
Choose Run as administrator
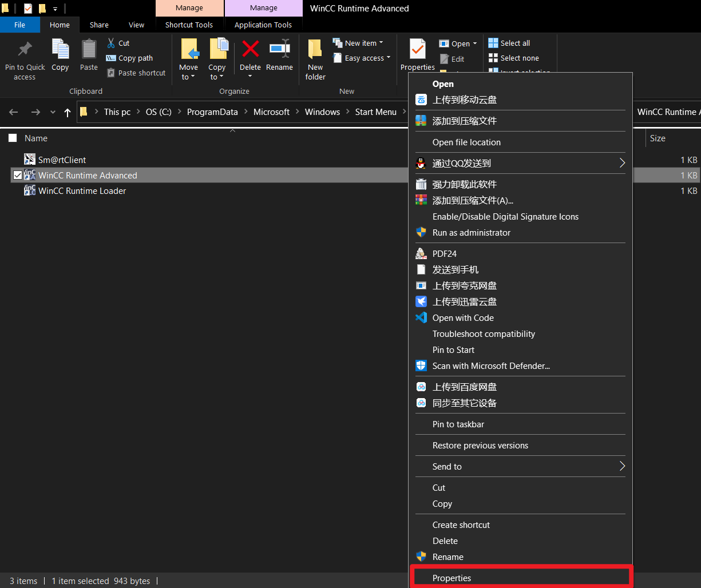click(x=521, y=232)
